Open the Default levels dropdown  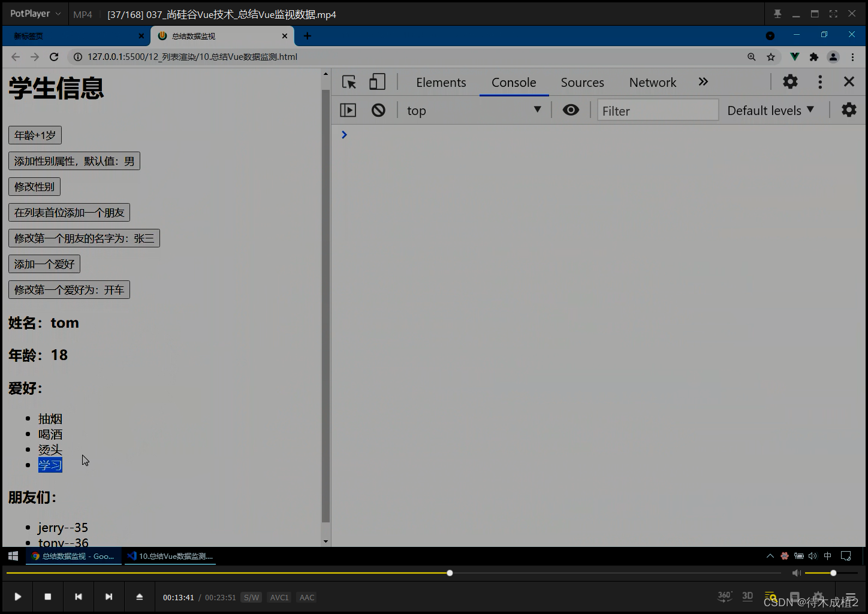(x=770, y=110)
